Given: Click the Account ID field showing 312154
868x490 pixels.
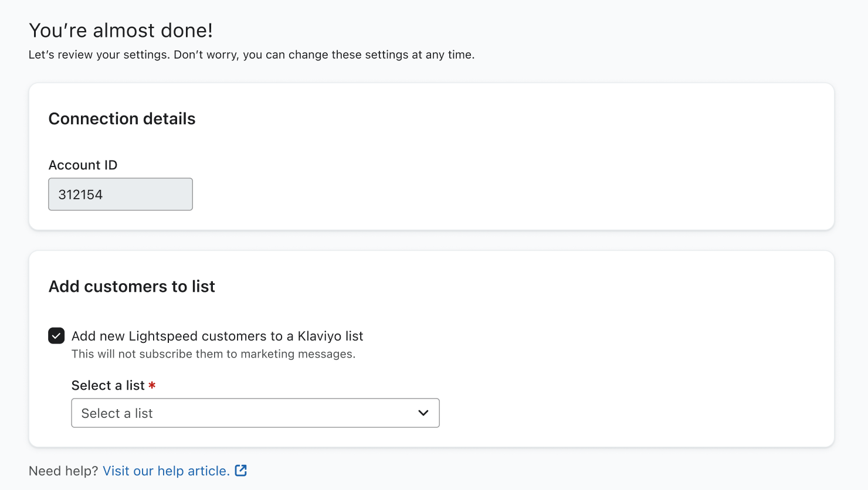Looking at the screenshot, I should 120,195.
